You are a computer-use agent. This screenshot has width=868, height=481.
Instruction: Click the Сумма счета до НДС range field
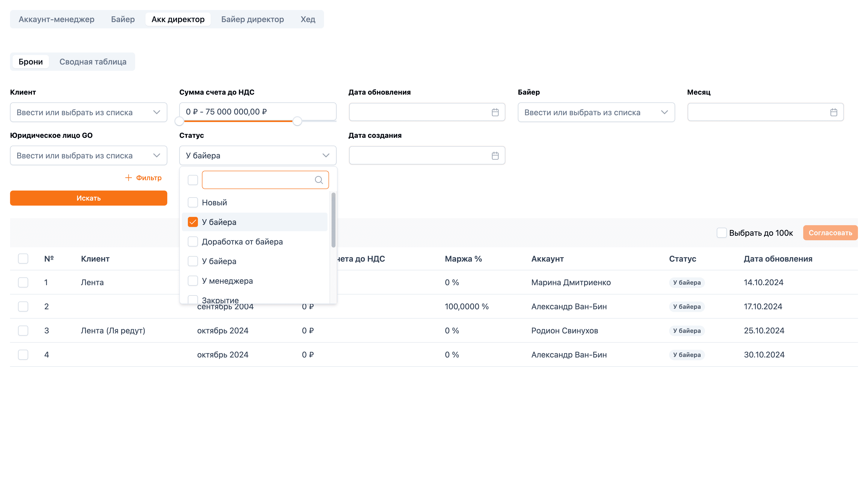click(x=258, y=111)
